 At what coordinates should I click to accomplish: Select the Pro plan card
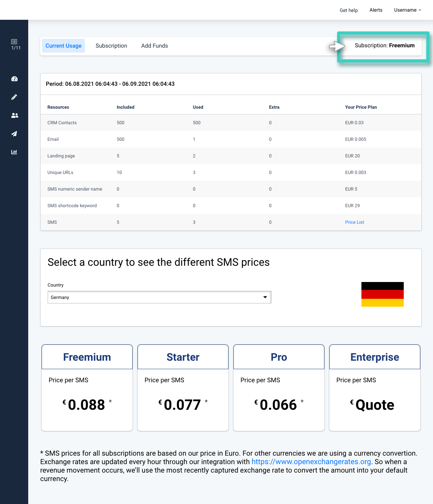click(x=279, y=388)
